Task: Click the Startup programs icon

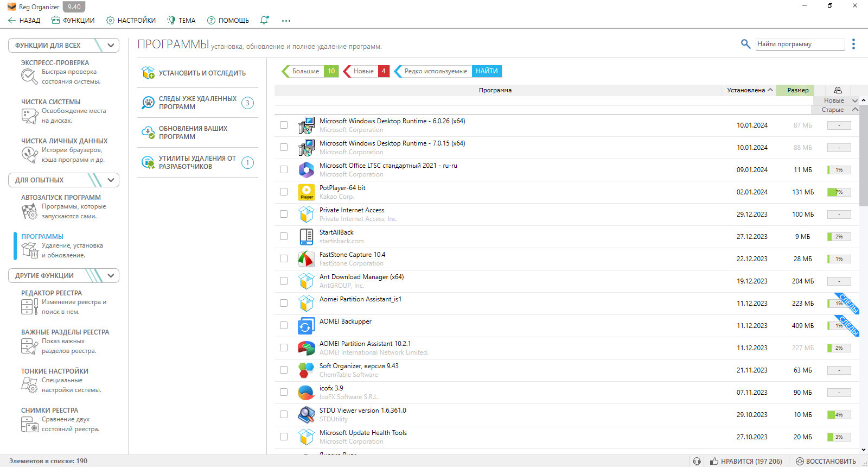Action: pos(29,211)
